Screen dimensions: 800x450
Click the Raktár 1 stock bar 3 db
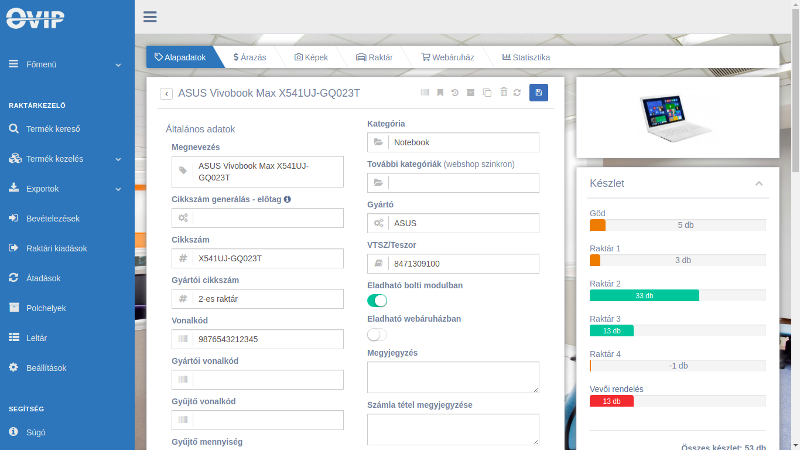click(678, 260)
